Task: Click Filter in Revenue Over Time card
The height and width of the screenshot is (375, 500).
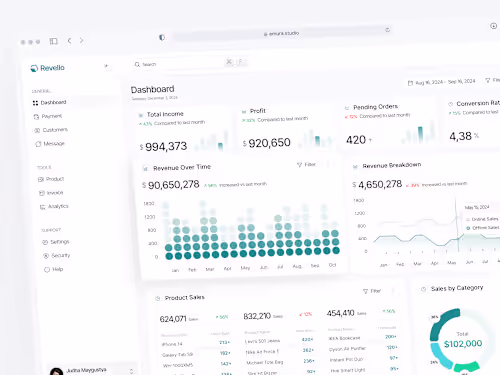Action: pos(306,165)
